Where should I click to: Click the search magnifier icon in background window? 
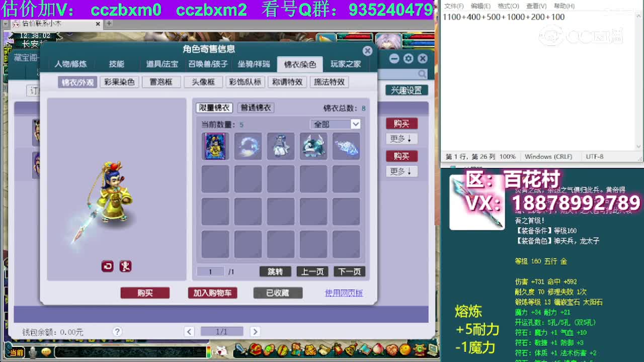pyautogui.click(x=422, y=74)
